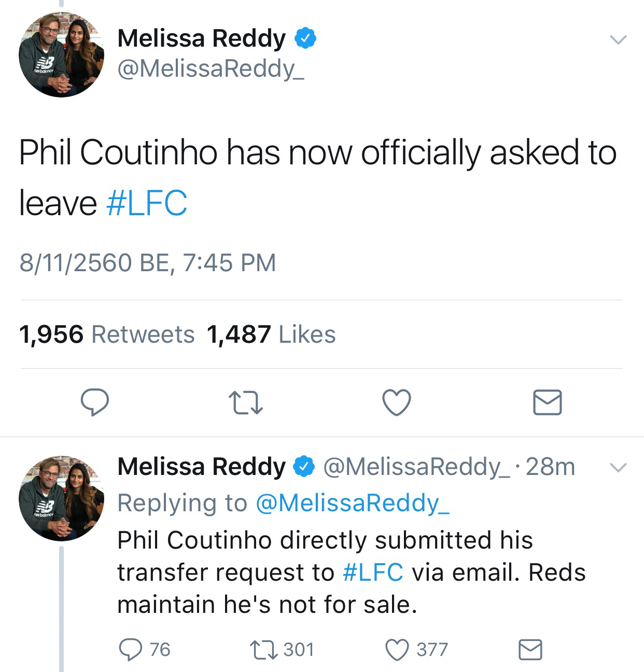
Task: Open Melissa Reddy name in main tweet header
Action: (202, 38)
